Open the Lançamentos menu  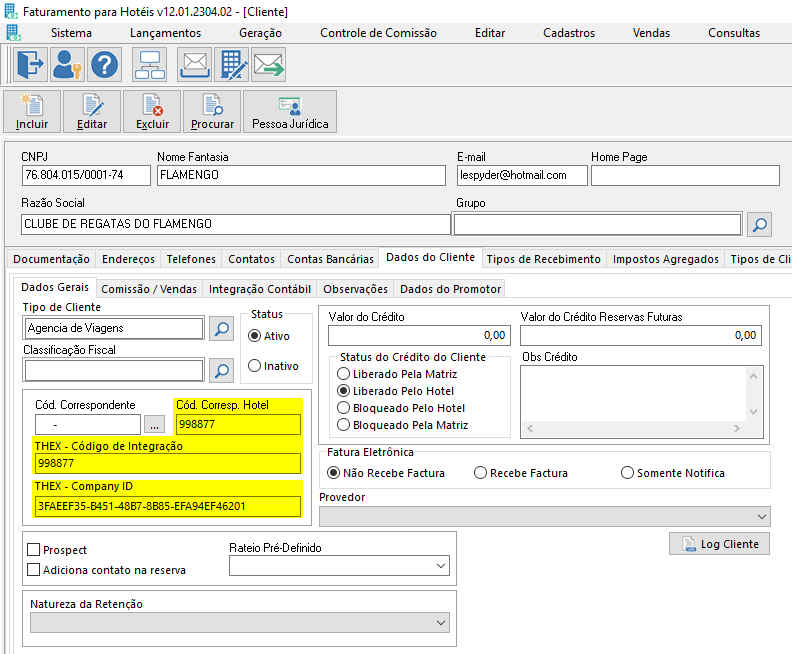(x=165, y=33)
